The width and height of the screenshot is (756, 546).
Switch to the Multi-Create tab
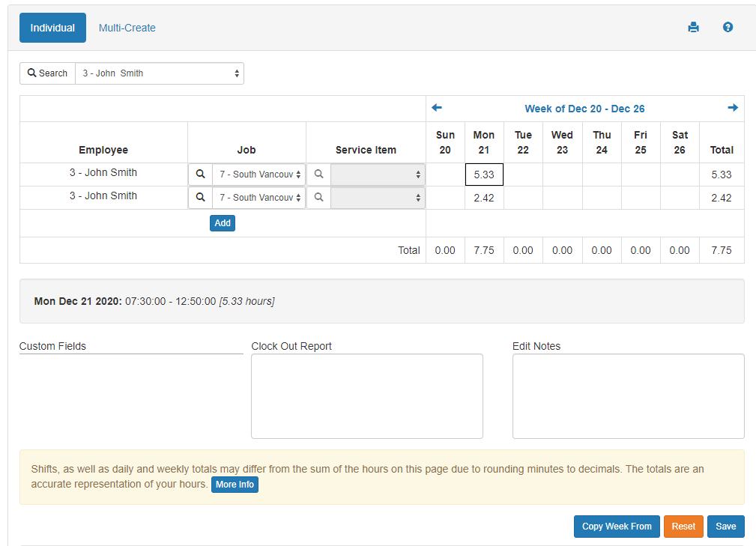pyautogui.click(x=127, y=28)
